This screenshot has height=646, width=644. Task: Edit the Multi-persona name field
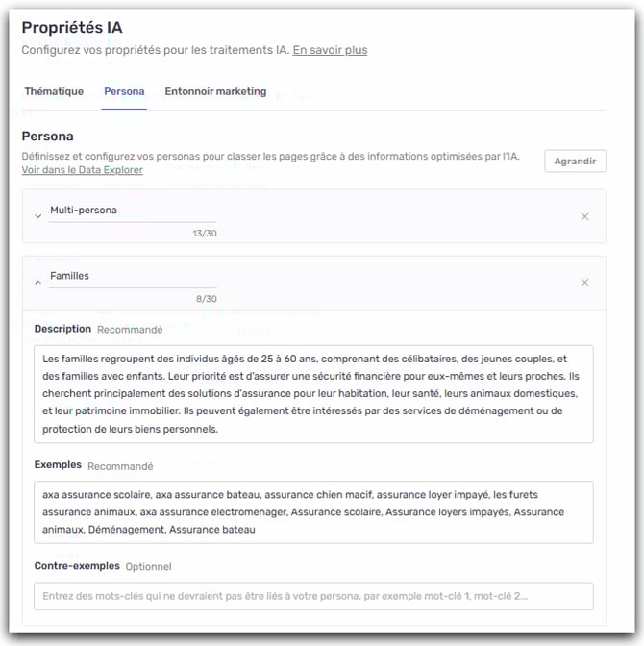pyautogui.click(x=133, y=211)
